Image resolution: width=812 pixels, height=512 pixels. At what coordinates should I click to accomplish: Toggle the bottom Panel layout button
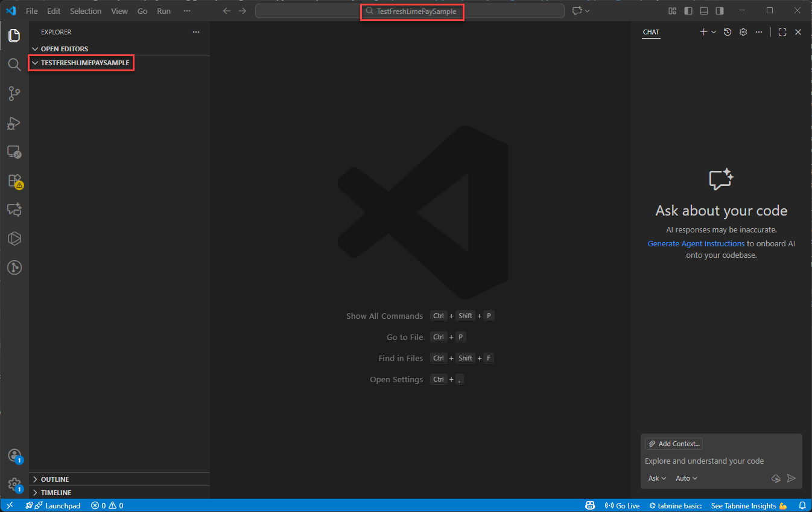704,11
